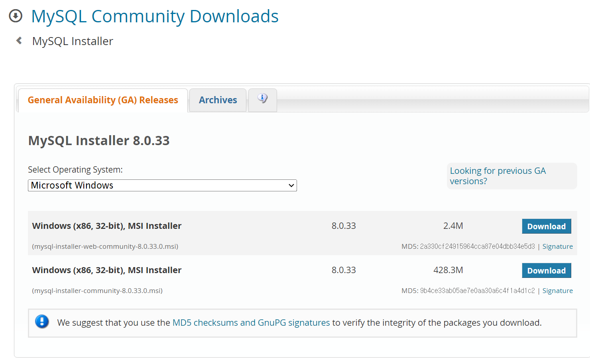Open MD5 checksums and GnuPG signatures link

coord(251,323)
